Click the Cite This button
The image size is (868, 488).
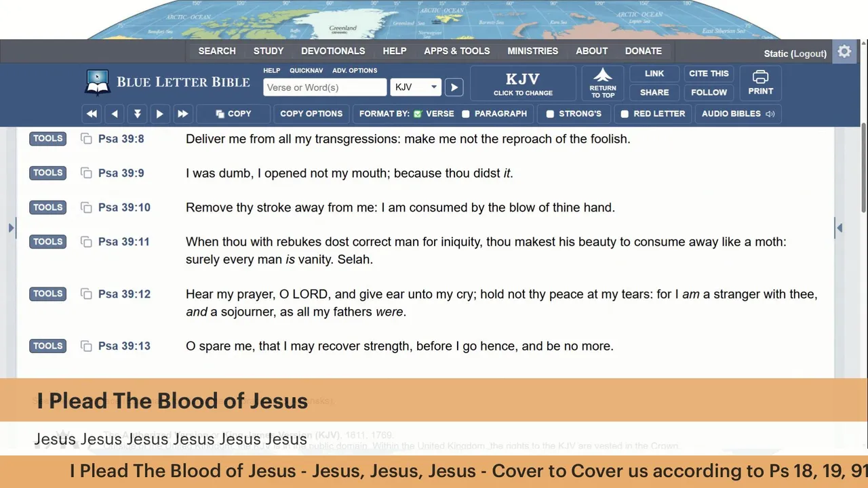coord(709,73)
